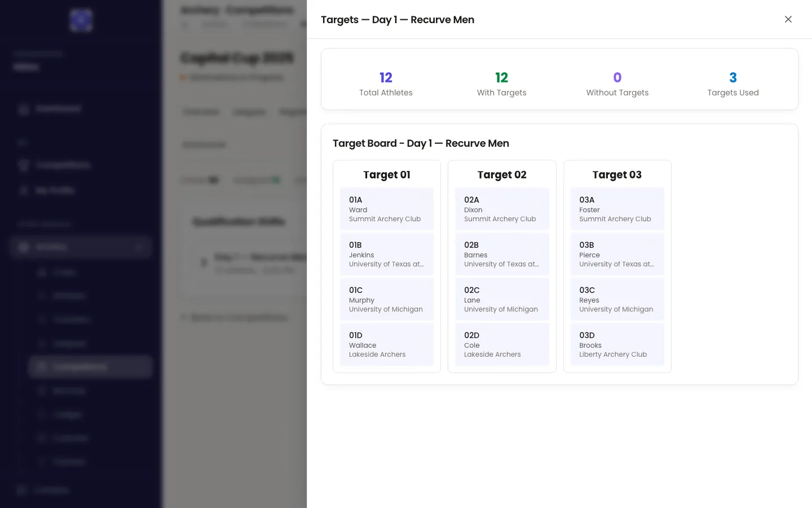Pick slot 03C assigned to Reyes

(x=617, y=299)
